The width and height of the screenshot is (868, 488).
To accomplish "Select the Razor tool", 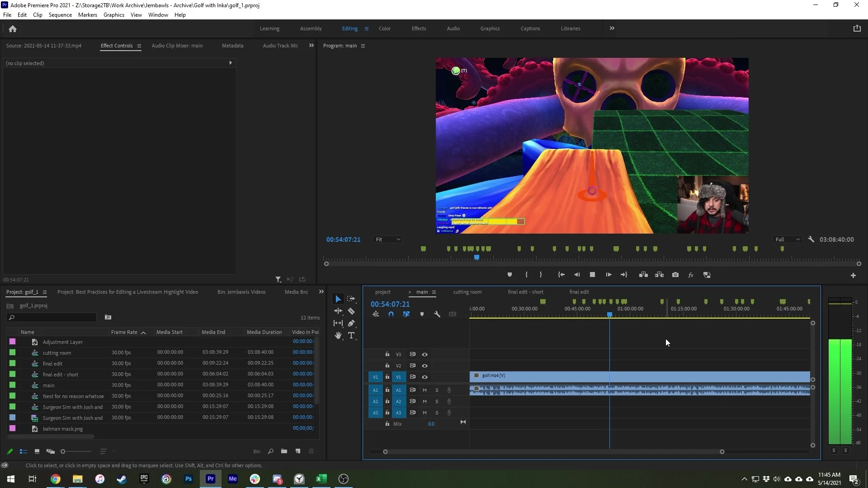I will 351,311.
